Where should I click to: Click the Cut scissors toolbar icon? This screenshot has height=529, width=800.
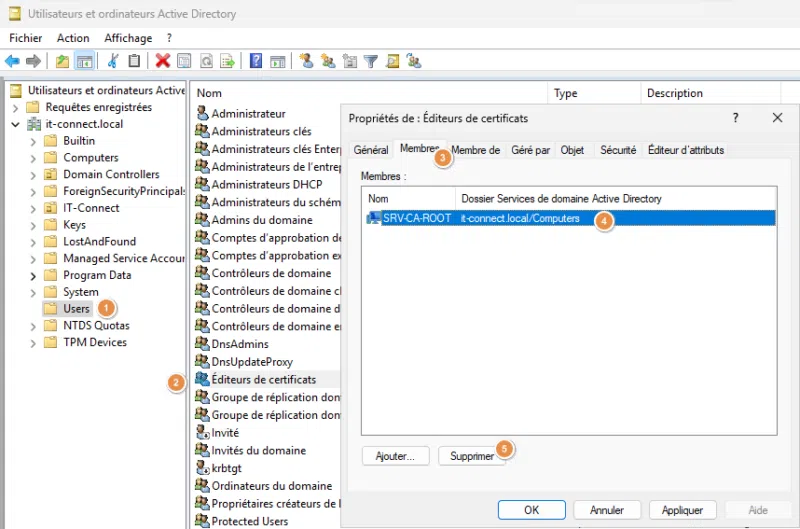coord(114,62)
